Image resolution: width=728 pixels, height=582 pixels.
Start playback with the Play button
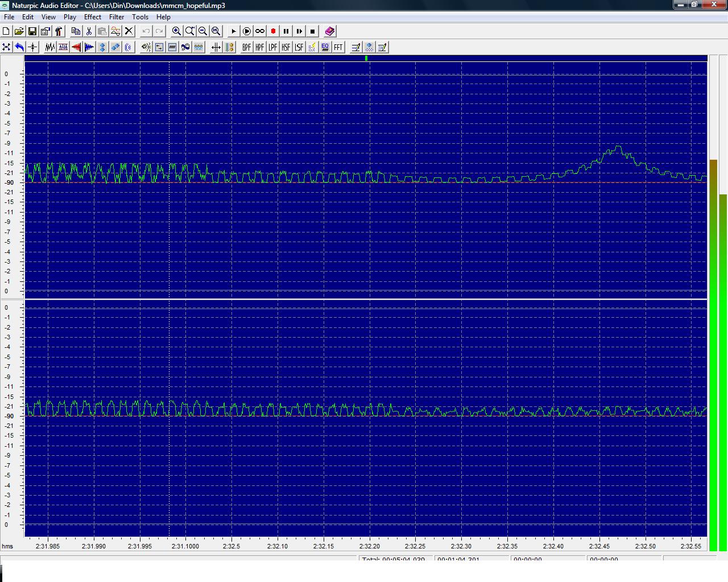pos(233,31)
